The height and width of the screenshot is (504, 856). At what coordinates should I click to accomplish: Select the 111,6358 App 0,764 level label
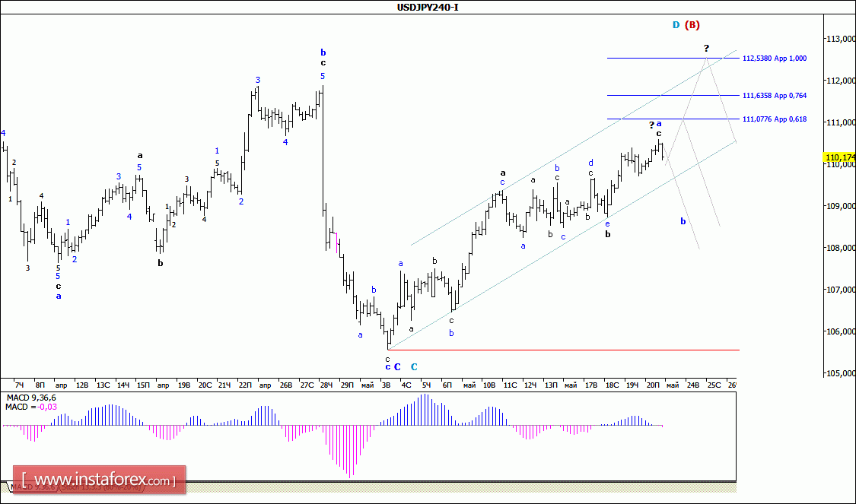pos(774,96)
